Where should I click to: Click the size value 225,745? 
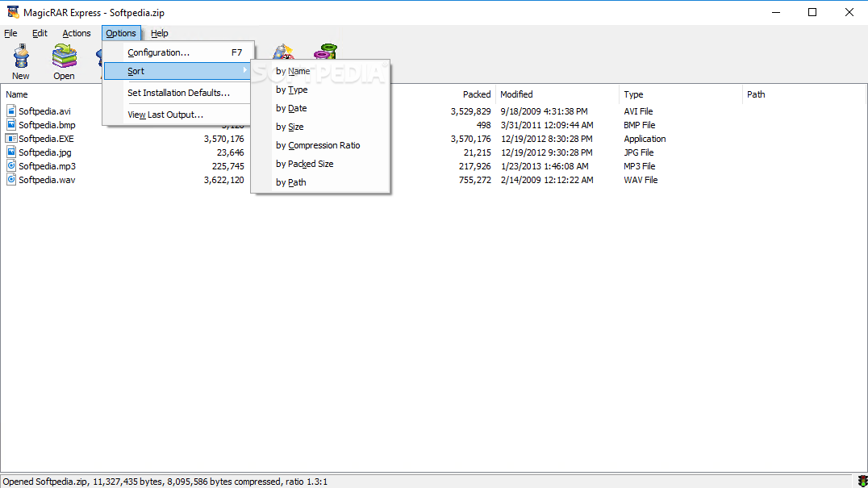228,166
